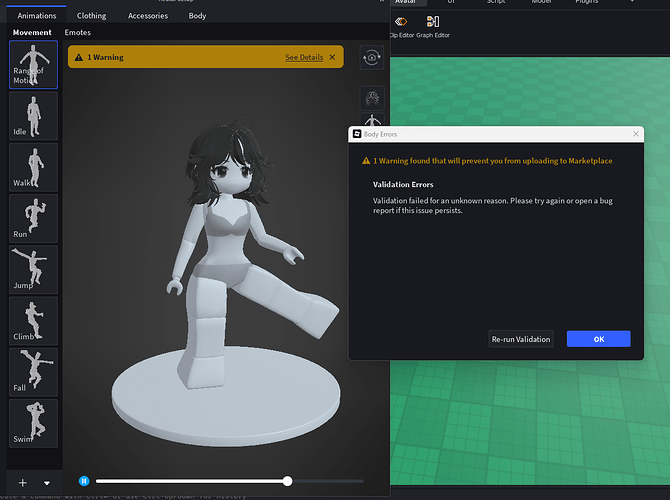Switch to the Animations tab
The height and width of the screenshot is (500, 670).
[x=37, y=16]
